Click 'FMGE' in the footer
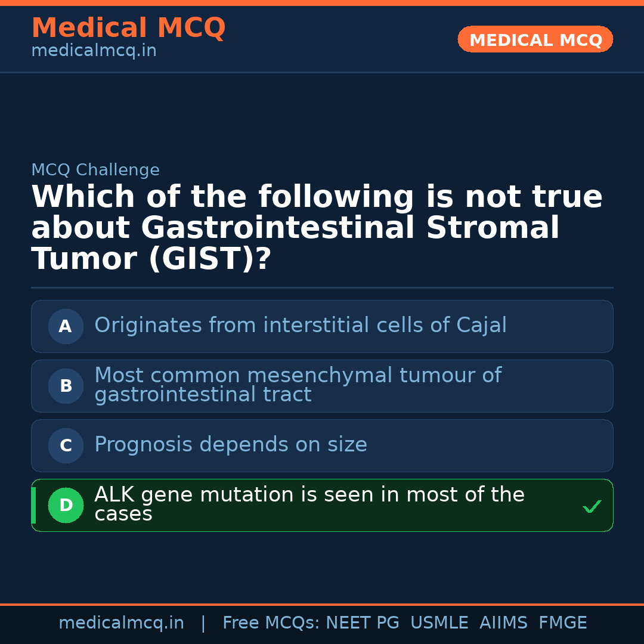 tap(562, 623)
